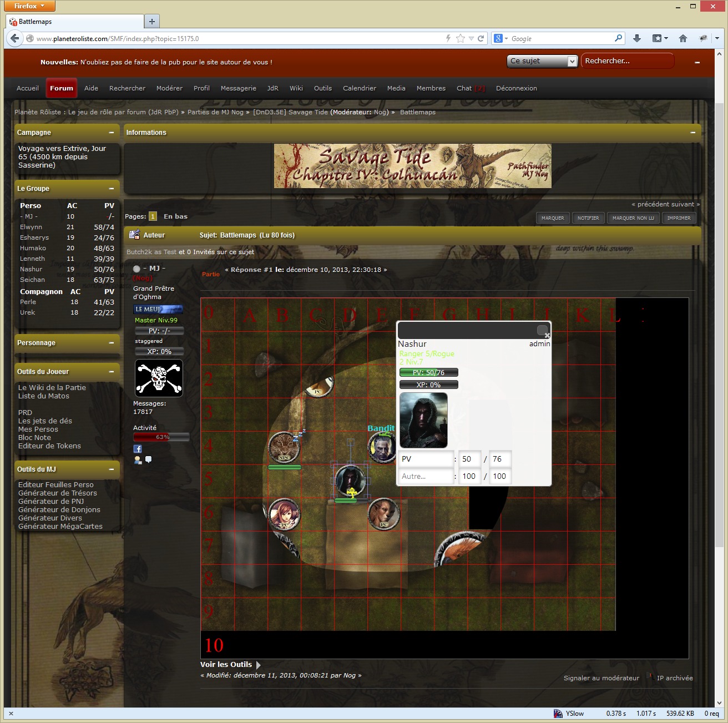
Task: Click the Facebook icon under the author profile
Action: click(138, 449)
